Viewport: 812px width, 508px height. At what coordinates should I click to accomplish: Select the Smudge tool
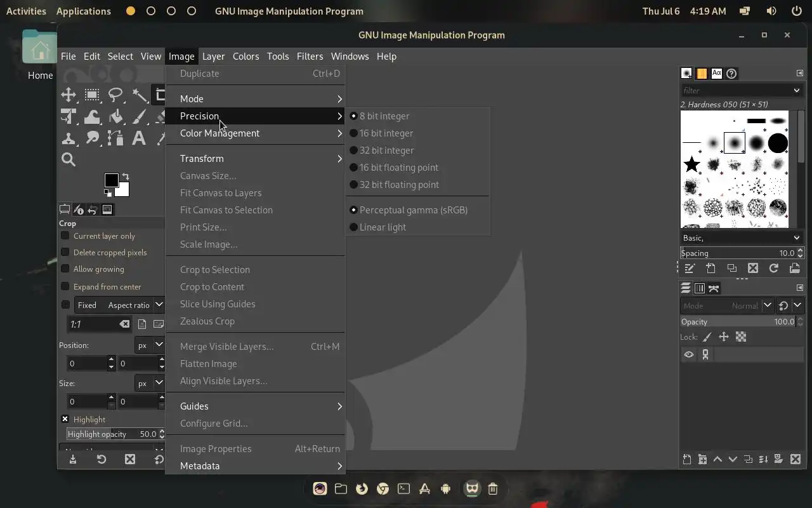(92, 138)
